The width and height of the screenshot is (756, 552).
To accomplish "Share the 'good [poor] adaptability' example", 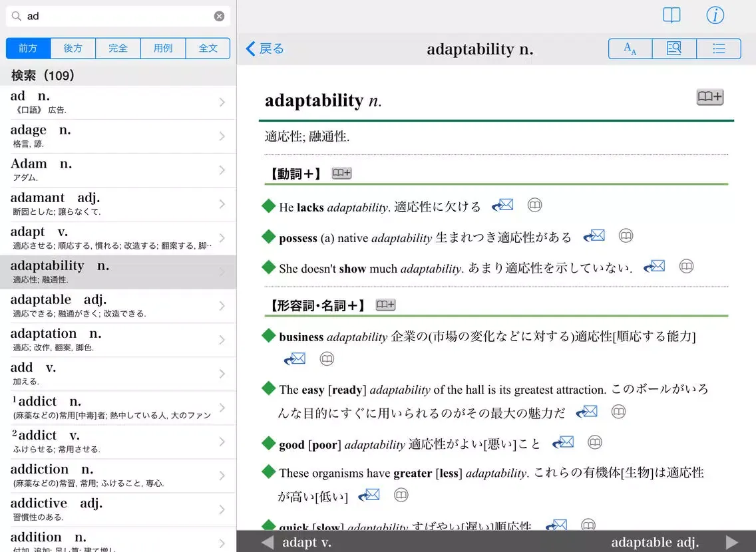I will (563, 442).
